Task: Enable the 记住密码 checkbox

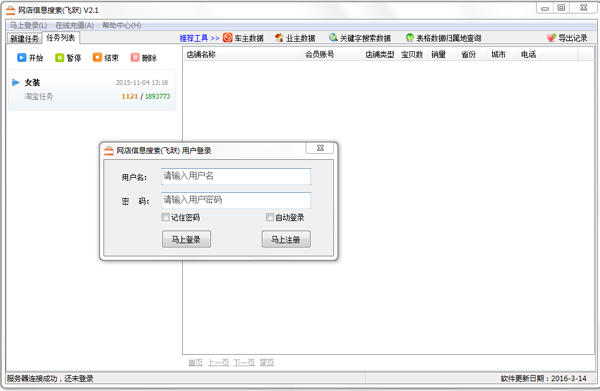Action: click(165, 217)
